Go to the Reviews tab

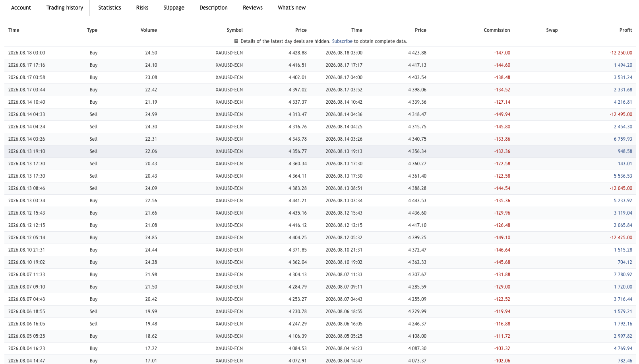click(x=253, y=8)
